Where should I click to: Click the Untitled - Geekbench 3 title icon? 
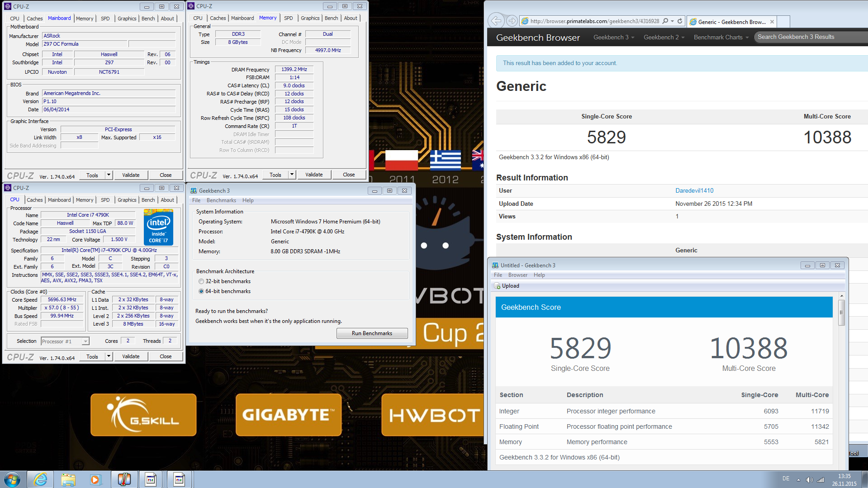point(495,265)
